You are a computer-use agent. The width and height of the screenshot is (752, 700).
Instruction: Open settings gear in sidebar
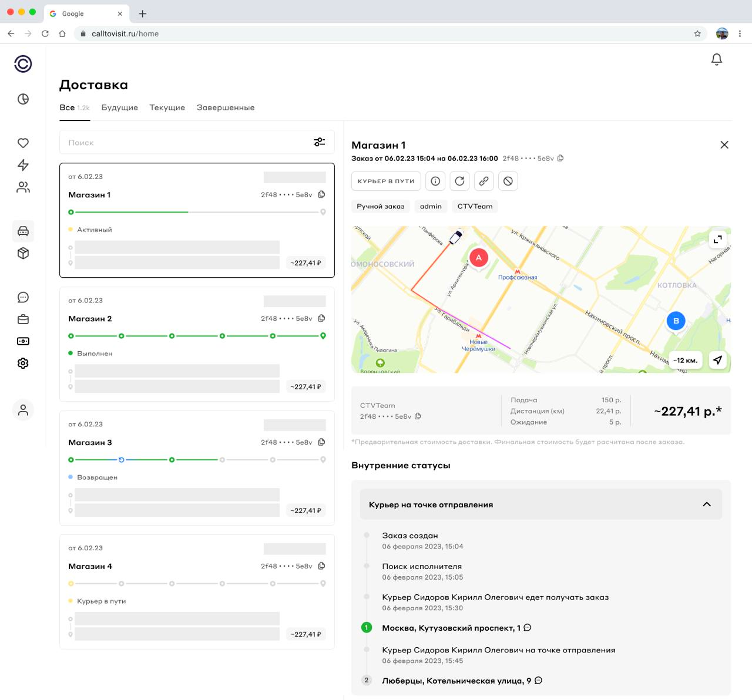(23, 364)
